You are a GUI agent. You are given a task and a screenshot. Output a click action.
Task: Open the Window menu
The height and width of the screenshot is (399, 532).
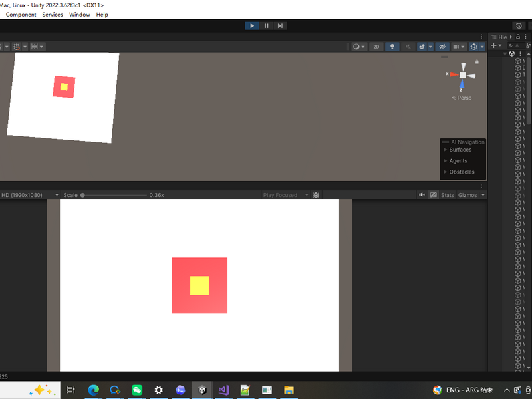pyautogui.click(x=80, y=15)
